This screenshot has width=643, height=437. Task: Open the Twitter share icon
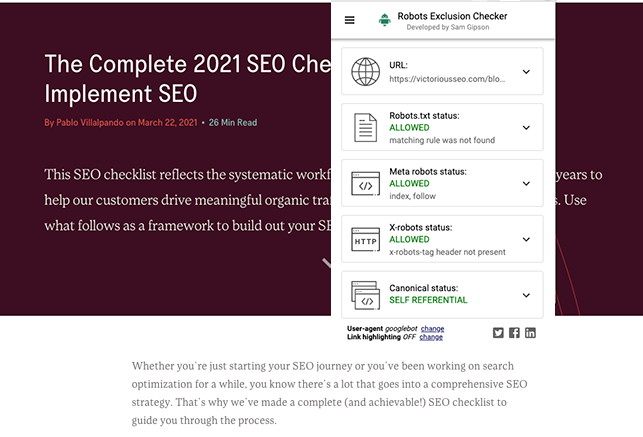coord(499,333)
